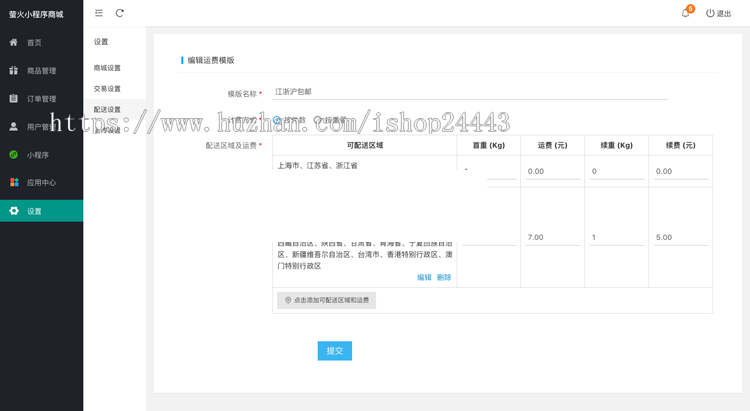Click the 商品管理 gift icon
The image size is (750, 411).
pos(13,70)
